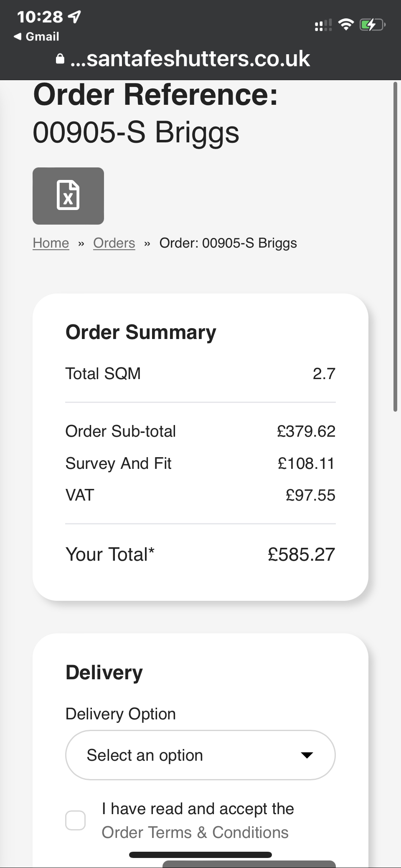Viewport: 401px width, 868px height.
Task: Tap the Your Total amount £585.27
Action: [x=301, y=554]
